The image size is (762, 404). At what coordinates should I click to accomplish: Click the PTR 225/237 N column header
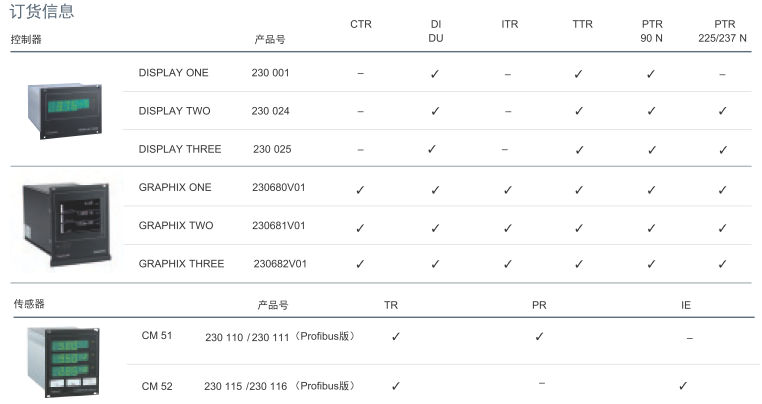point(723,31)
